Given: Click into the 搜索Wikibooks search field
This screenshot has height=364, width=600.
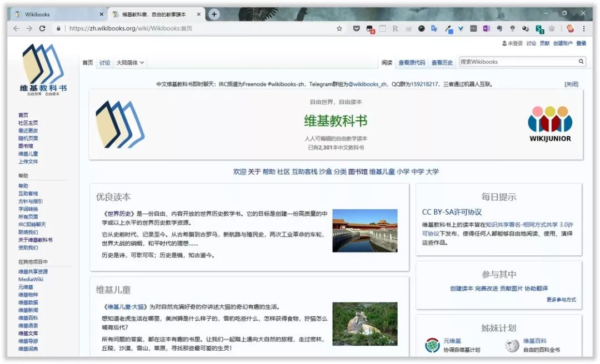Looking at the screenshot, I should pos(518,62).
